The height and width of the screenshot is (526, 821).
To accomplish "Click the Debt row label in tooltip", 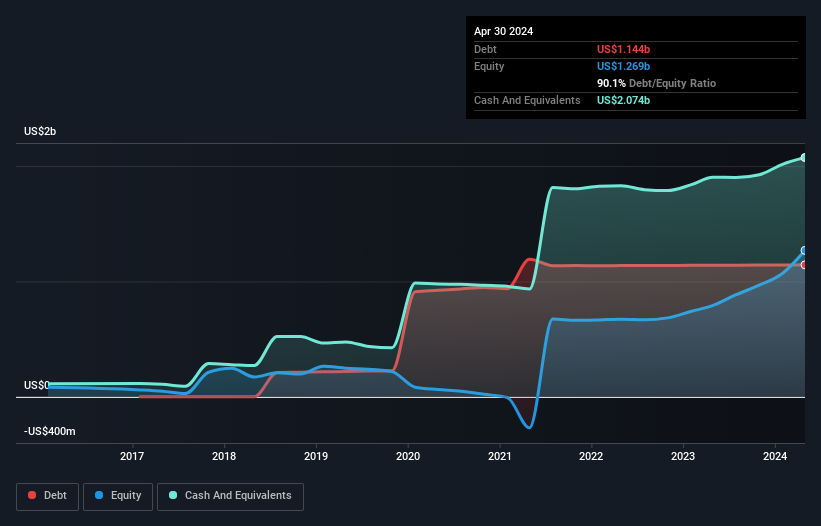I will click(x=485, y=49).
